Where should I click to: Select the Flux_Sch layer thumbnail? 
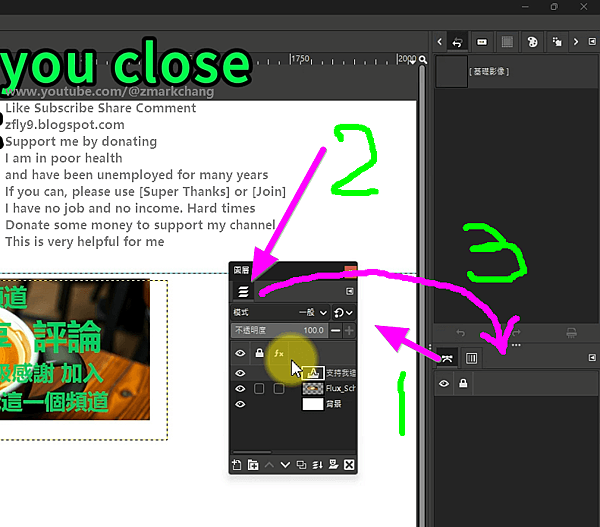coord(313,388)
